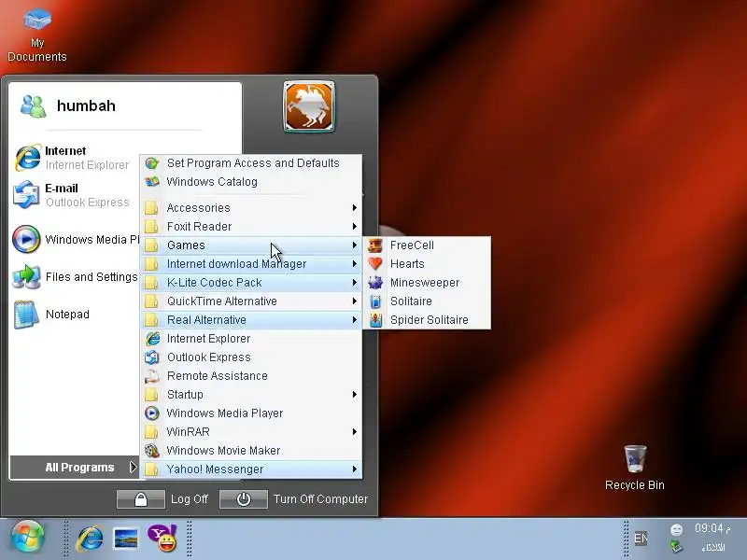The width and height of the screenshot is (747, 560).
Task: Click the 09:04 clock in the taskbar
Action: (712, 528)
